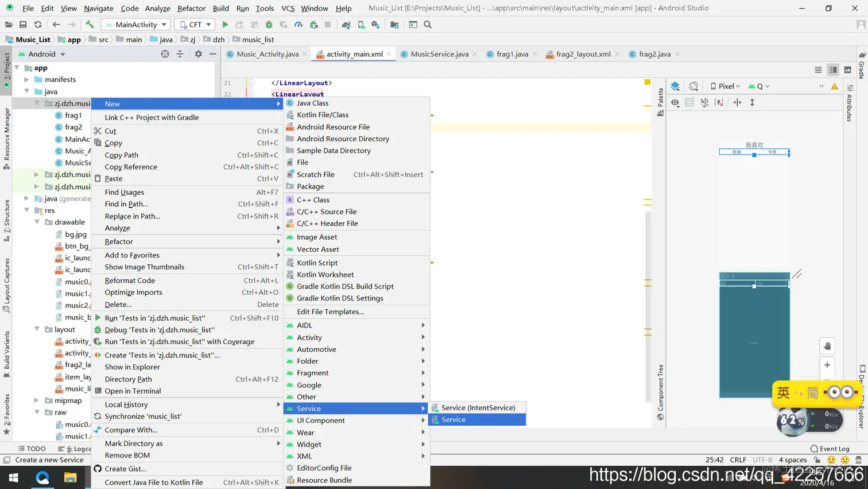Toggle the Build Variants tool window
This screenshot has width=868, height=489.
click(x=7, y=354)
